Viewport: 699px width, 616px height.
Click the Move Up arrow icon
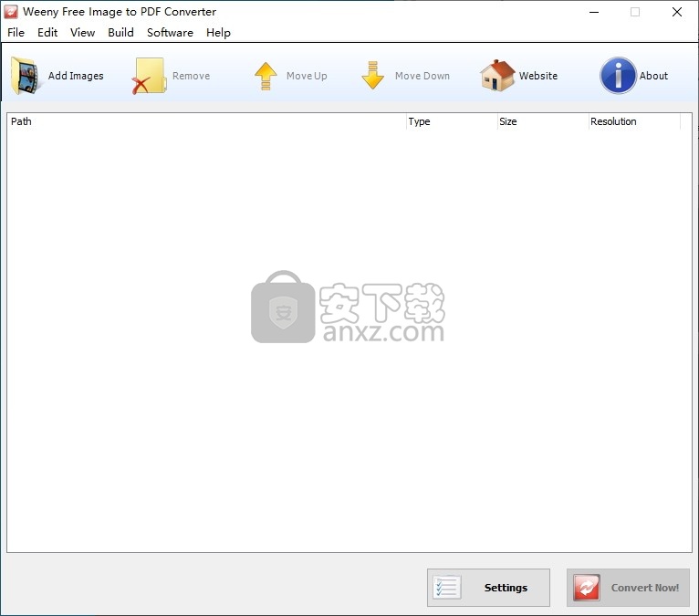266,76
